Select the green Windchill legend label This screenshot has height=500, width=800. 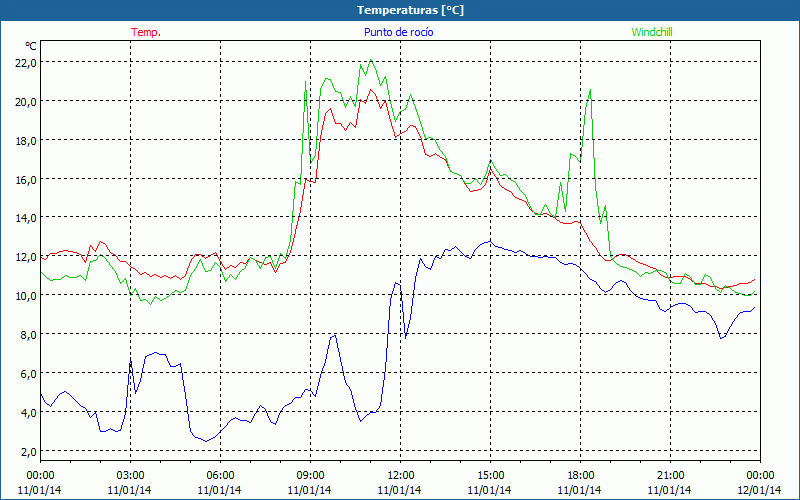652,32
